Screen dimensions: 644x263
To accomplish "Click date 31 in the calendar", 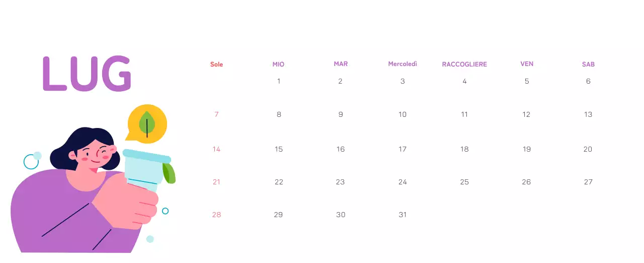I will pos(403,215).
